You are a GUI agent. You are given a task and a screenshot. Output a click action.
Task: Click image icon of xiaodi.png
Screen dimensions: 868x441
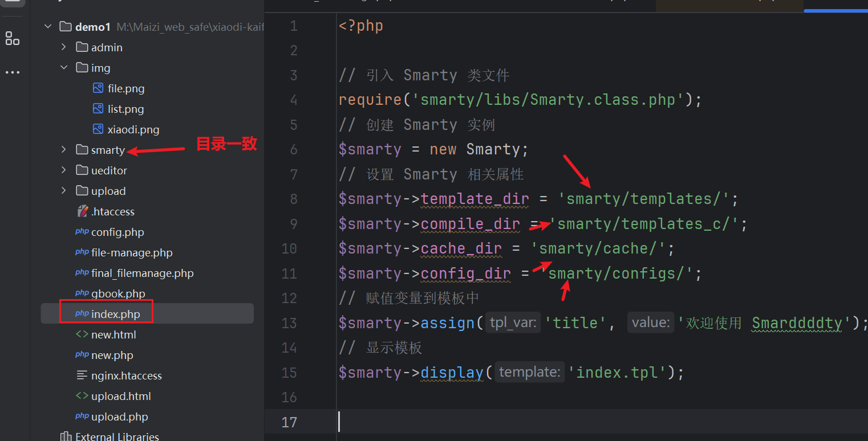point(98,129)
